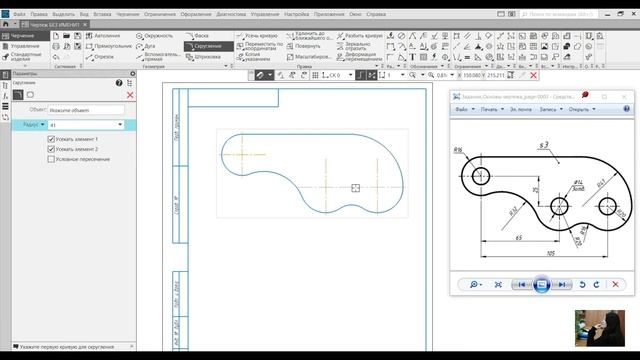Open the Оформление menu
Screen dimensions: 640x360
(x=196, y=14)
